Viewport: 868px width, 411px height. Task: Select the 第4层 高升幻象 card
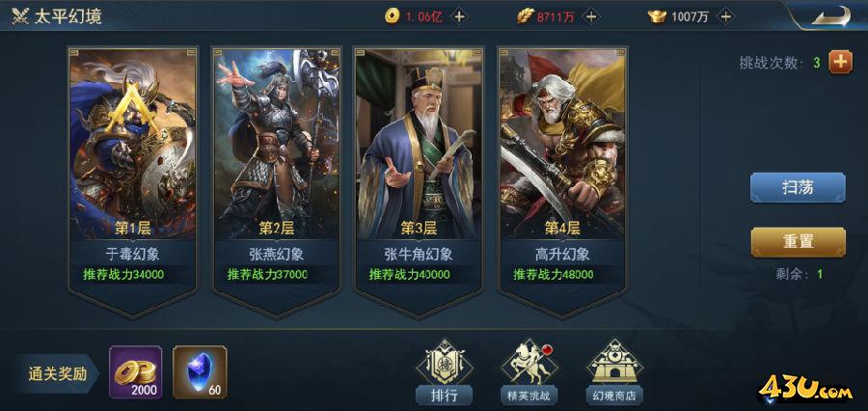point(562,181)
